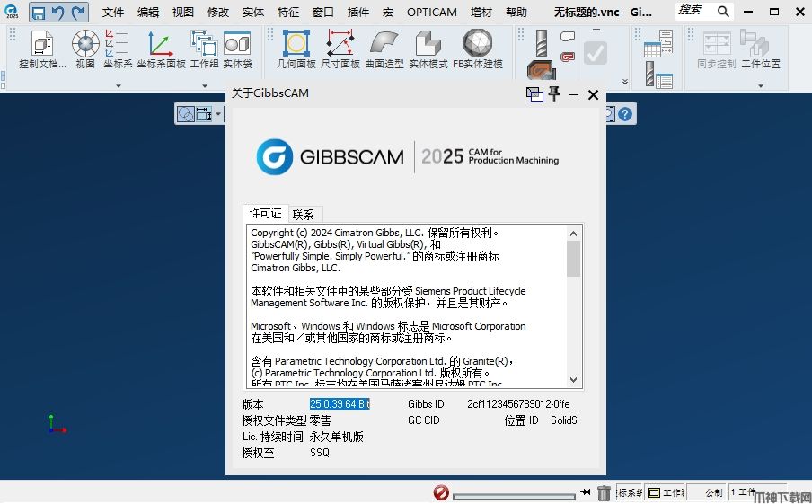Click the Gibbs ID value 2cf1123456789012-0ffe

(x=518, y=404)
